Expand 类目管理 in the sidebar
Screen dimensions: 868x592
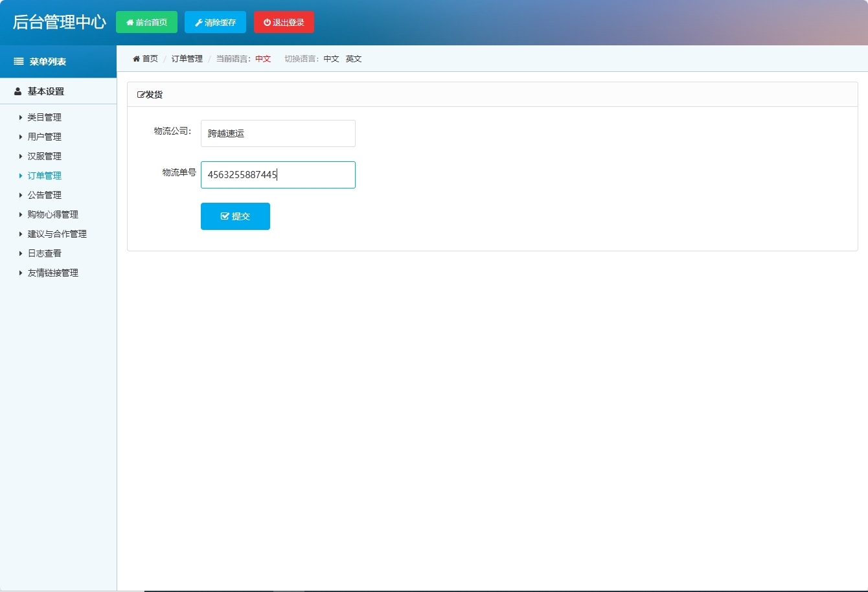pos(45,117)
